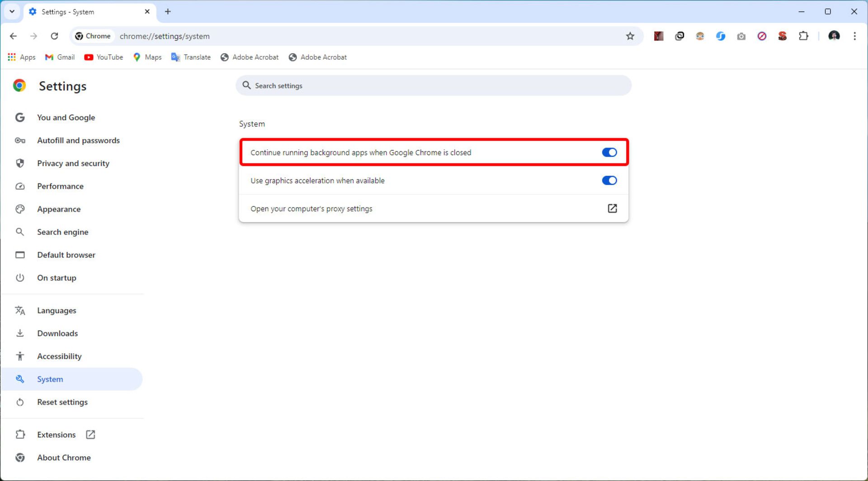Turn off graphics acceleration toggle

609,181
